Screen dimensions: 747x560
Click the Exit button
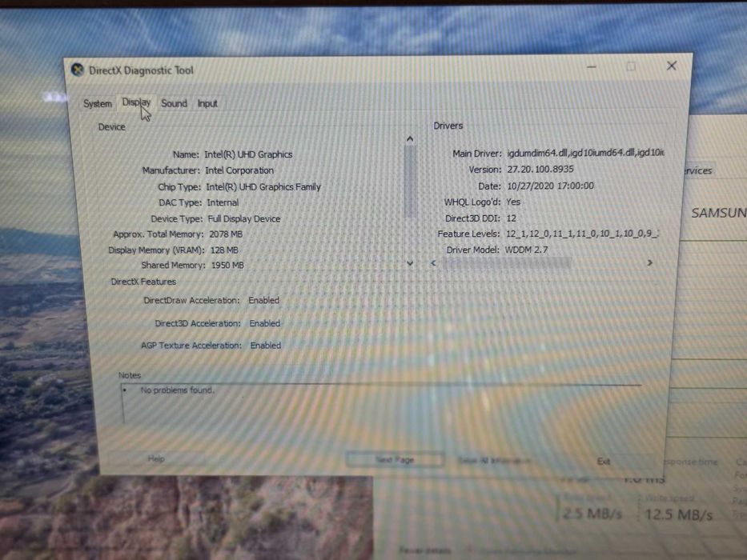tap(604, 461)
